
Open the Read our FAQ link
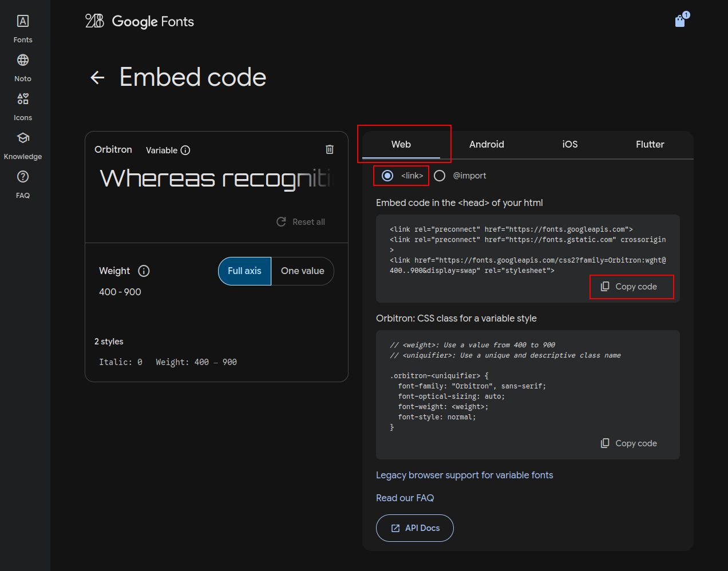click(x=405, y=498)
